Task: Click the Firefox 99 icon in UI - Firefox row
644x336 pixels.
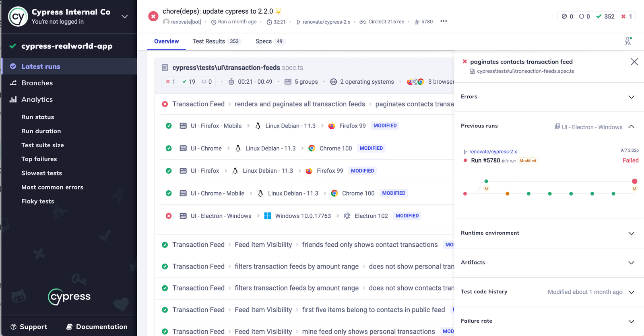Action: pos(309,171)
